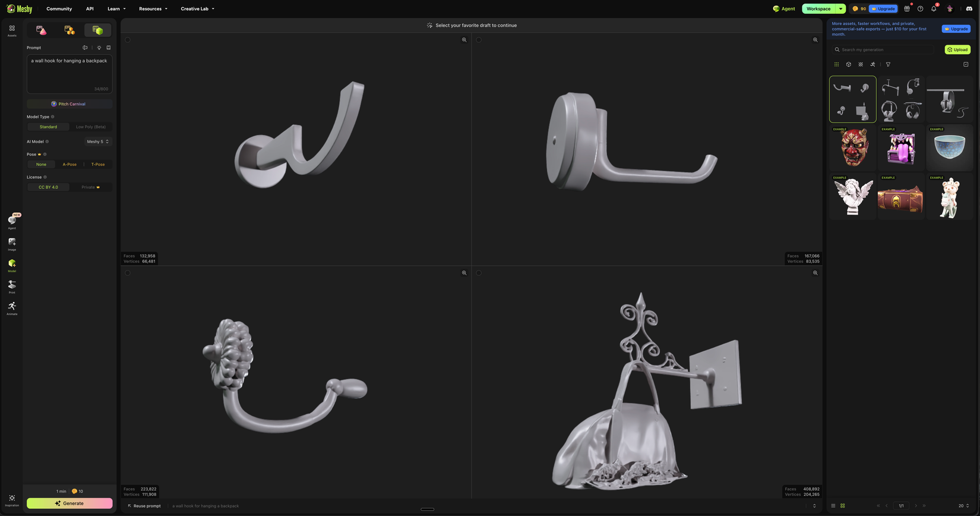The image size is (980, 516).
Task: Switch the asset list to grid view
Action: (843, 506)
